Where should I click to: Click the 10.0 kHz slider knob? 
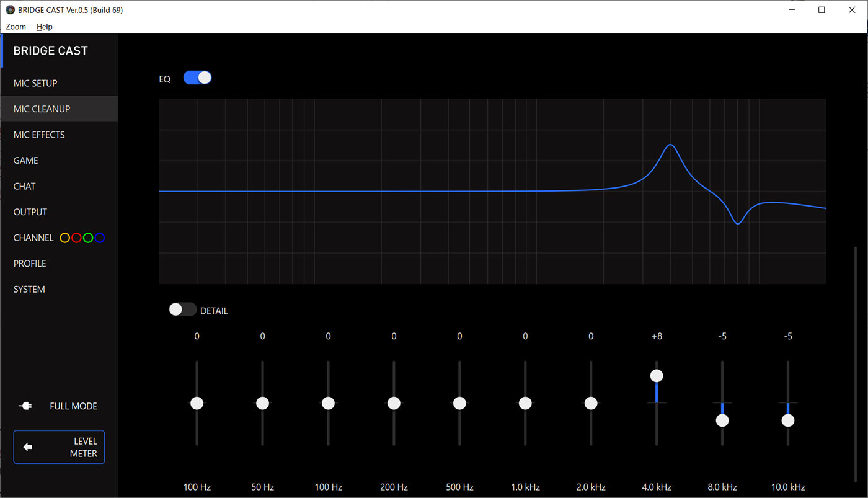coord(788,420)
